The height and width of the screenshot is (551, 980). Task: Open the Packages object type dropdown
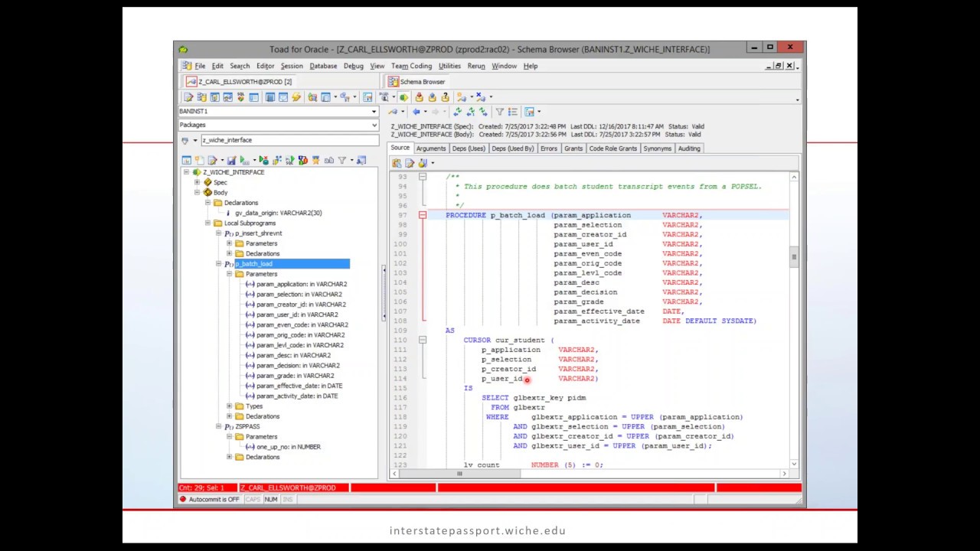pos(374,126)
